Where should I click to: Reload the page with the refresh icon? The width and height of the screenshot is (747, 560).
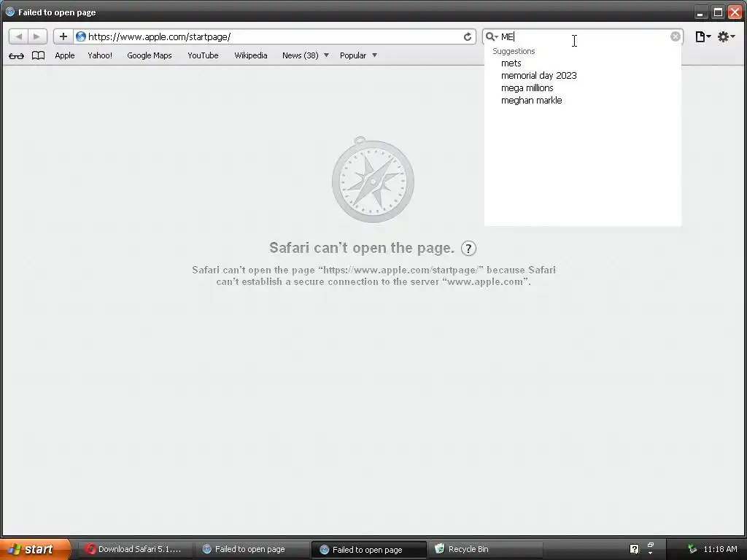pyautogui.click(x=468, y=36)
